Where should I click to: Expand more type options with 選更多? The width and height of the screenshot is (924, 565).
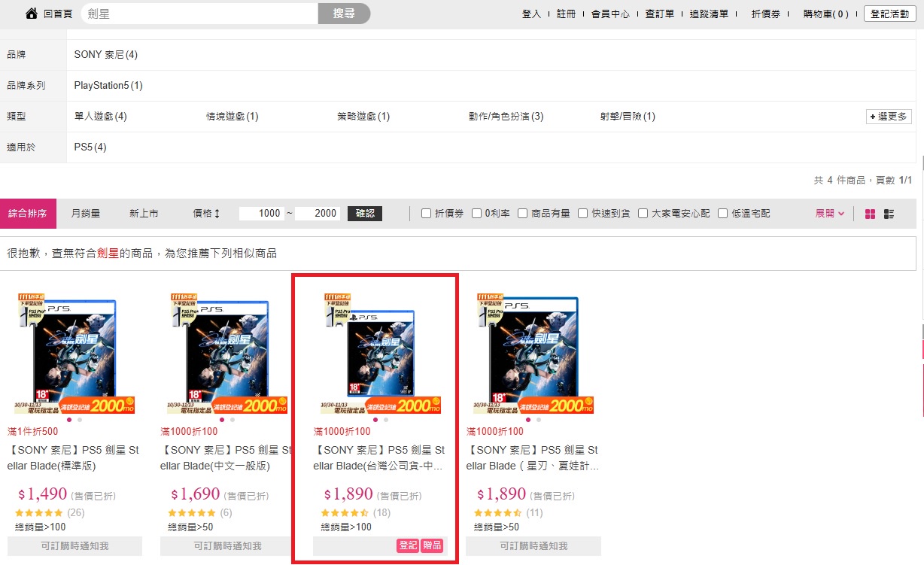click(x=889, y=117)
